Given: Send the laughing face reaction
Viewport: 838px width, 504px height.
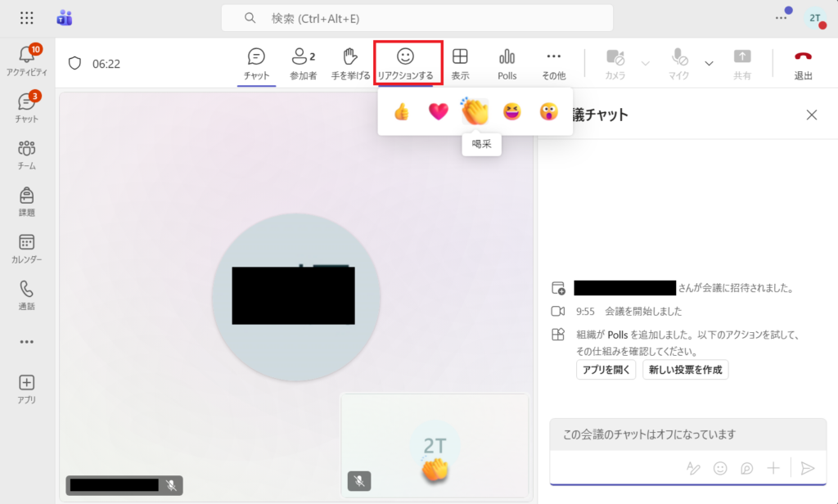Looking at the screenshot, I should (512, 112).
